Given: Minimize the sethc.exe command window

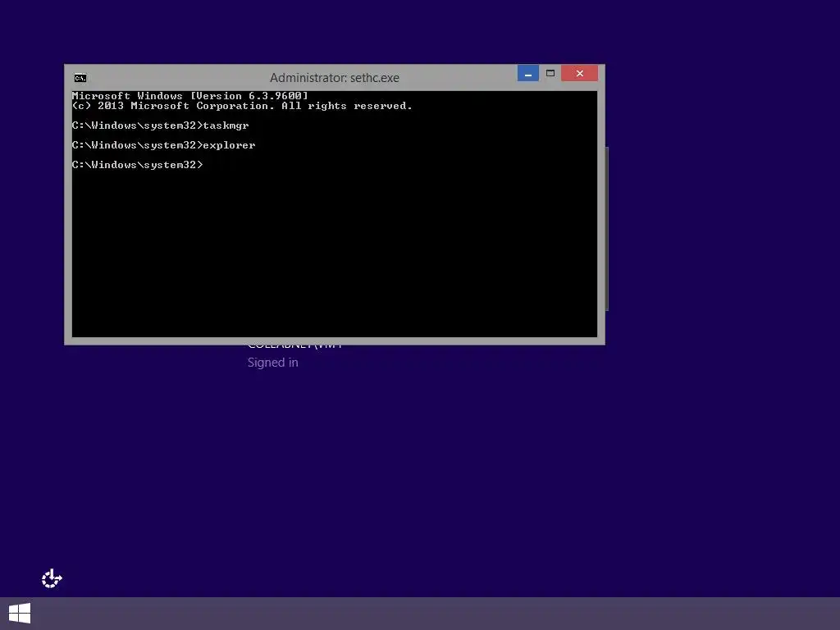Looking at the screenshot, I should tap(527, 73).
